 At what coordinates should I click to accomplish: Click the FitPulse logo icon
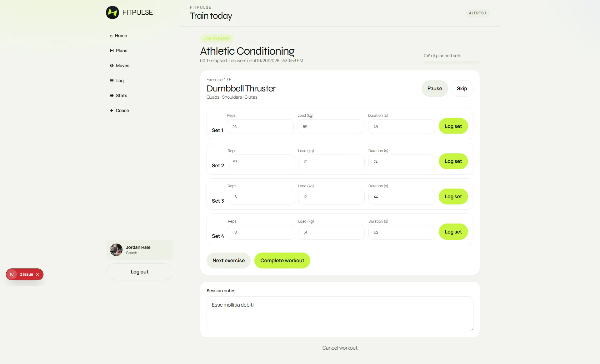coord(112,12)
